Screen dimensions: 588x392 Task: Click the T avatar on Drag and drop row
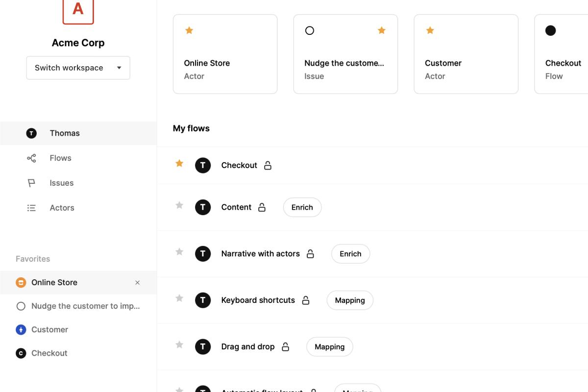(x=203, y=347)
